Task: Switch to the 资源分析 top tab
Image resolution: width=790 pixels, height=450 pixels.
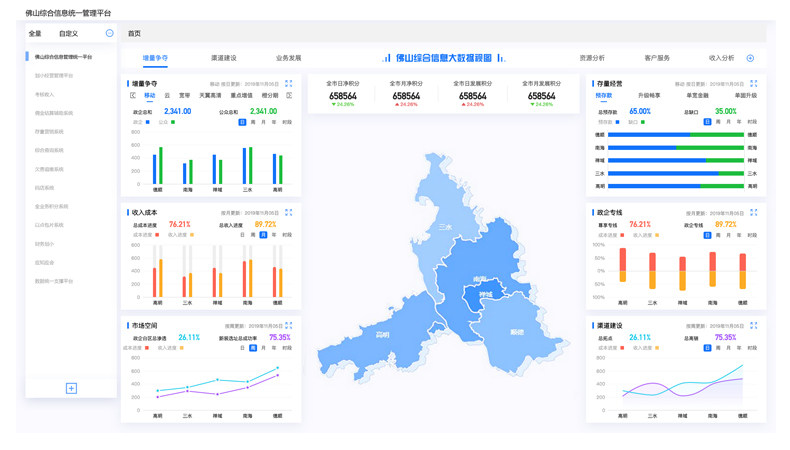Action: click(592, 58)
